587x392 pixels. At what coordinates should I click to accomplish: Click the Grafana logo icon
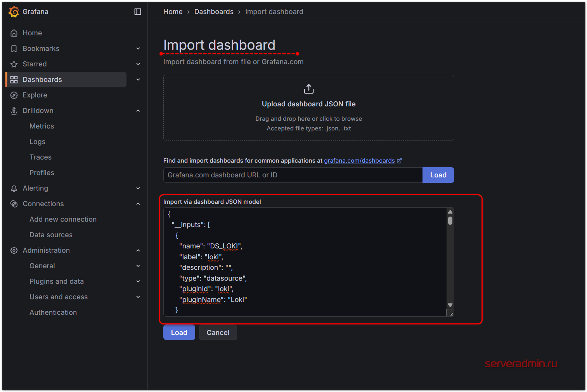[14, 12]
